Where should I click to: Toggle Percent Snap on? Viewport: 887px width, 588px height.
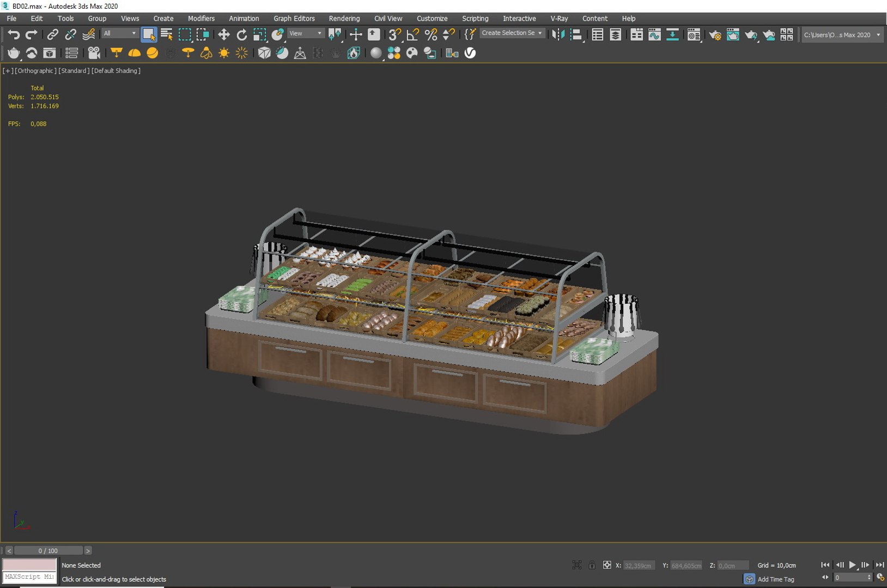[430, 35]
